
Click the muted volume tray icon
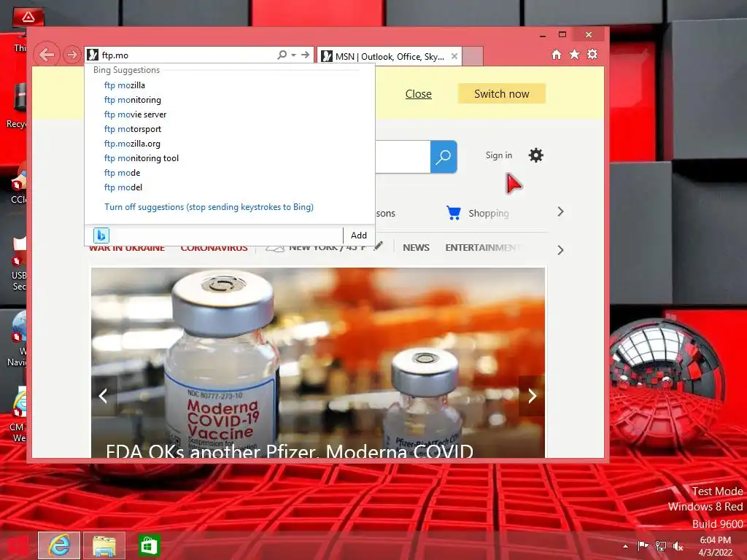point(678,545)
